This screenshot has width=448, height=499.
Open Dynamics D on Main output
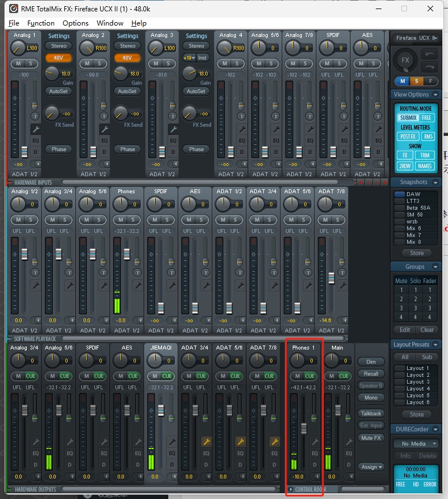coord(349,465)
